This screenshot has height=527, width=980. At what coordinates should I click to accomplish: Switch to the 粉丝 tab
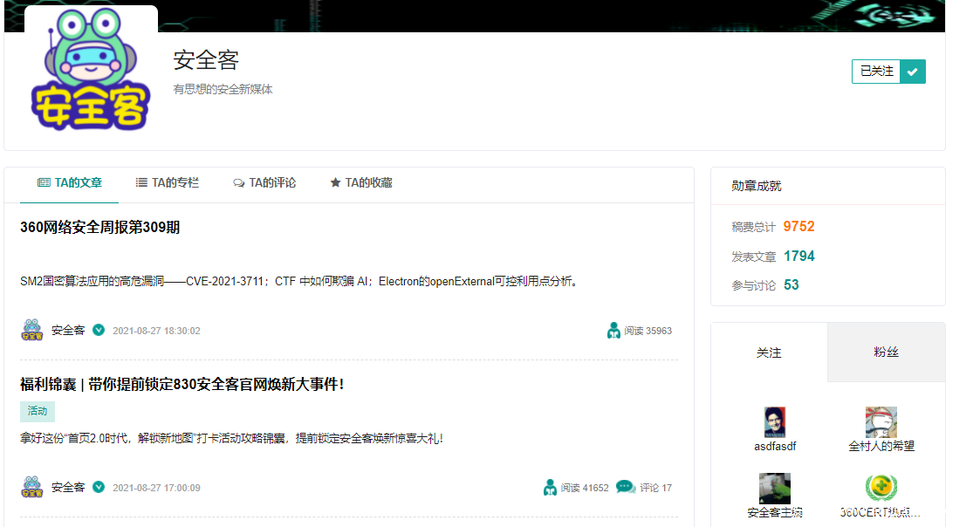coord(886,352)
